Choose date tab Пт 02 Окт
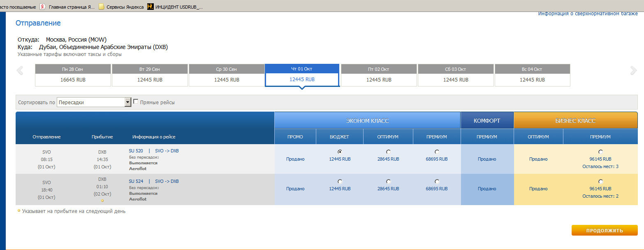Viewport: 644px width, 250px height. point(379,75)
